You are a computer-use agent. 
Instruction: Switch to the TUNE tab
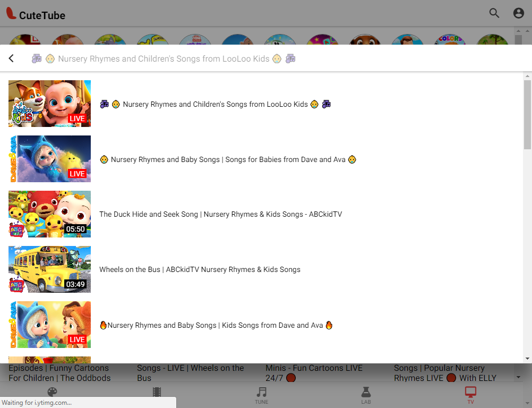coord(262,395)
